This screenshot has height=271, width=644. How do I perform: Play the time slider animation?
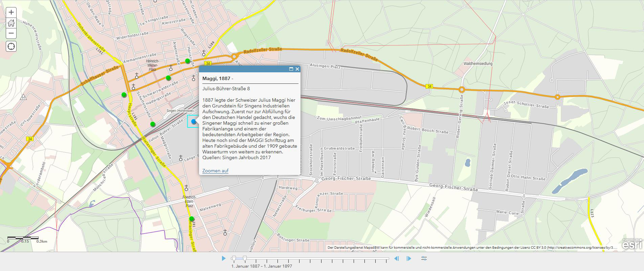pos(223,258)
